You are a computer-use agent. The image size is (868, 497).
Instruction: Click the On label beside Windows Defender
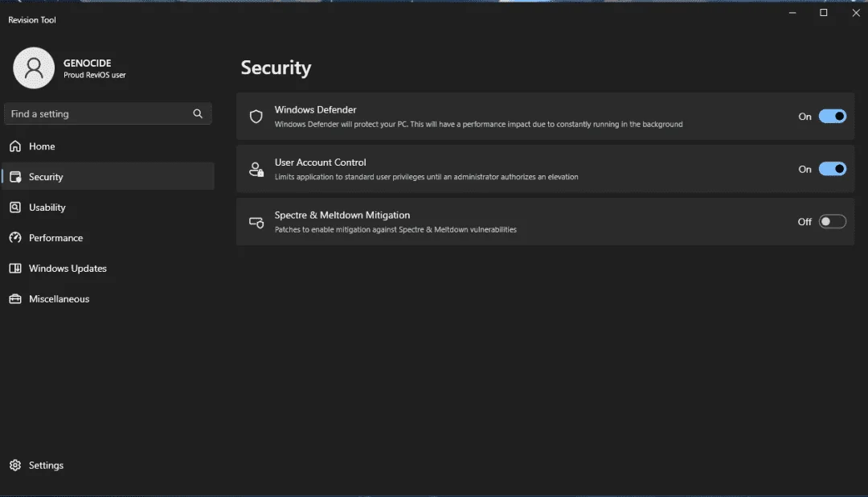(805, 117)
